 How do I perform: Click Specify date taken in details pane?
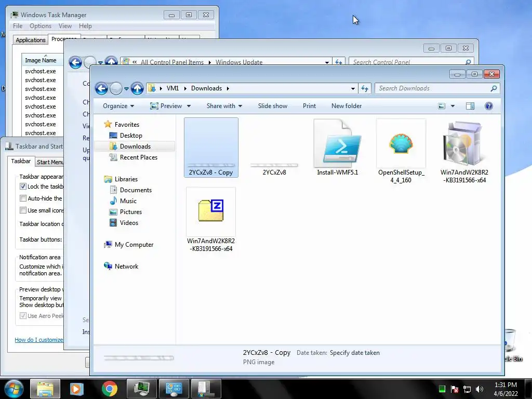point(354,353)
